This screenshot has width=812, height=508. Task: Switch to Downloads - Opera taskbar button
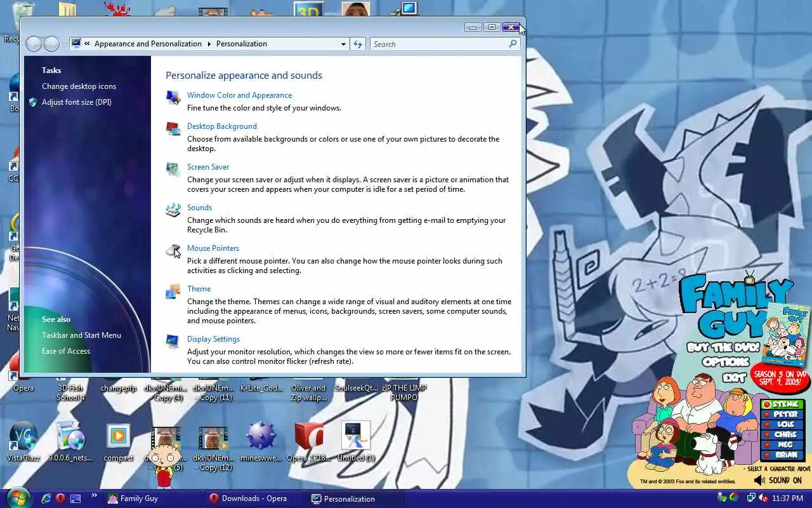[254, 498]
